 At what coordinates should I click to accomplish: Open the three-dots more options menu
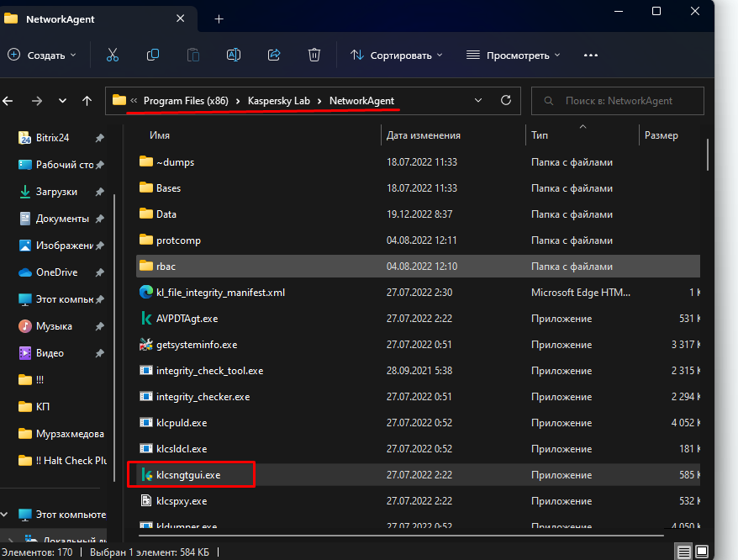pos(591,55)
